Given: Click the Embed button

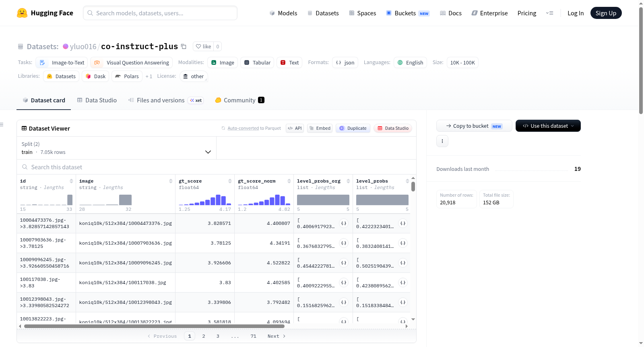Looking at the screenshot, I should coord(320,128).
